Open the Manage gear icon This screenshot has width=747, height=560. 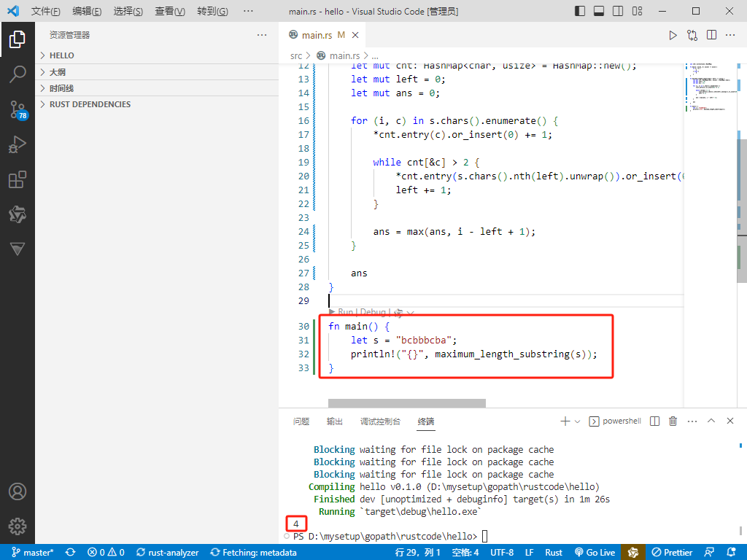point(18,526)
